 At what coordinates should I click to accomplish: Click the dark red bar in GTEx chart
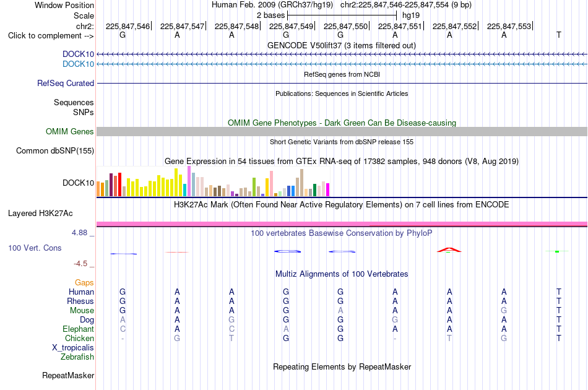(111, 185)
